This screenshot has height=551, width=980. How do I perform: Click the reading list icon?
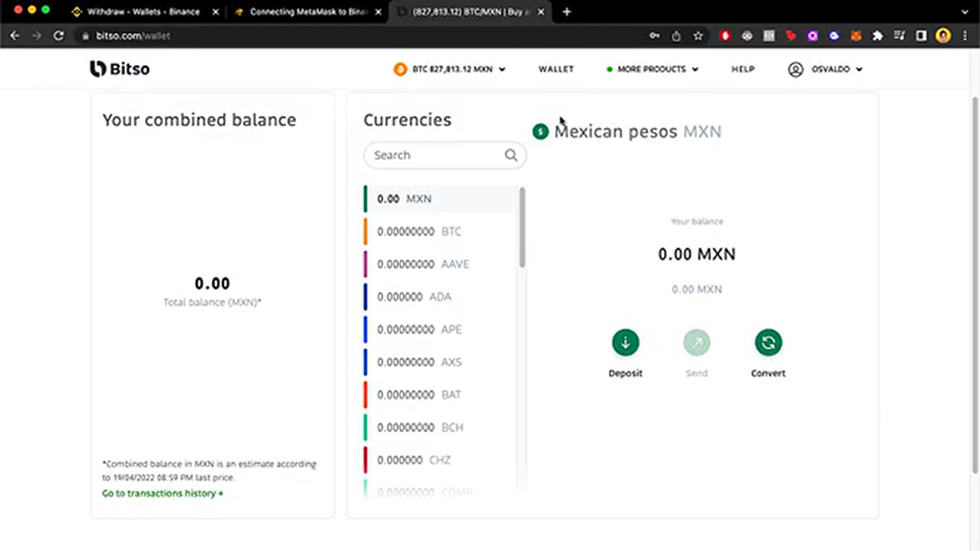pos(899,36)
